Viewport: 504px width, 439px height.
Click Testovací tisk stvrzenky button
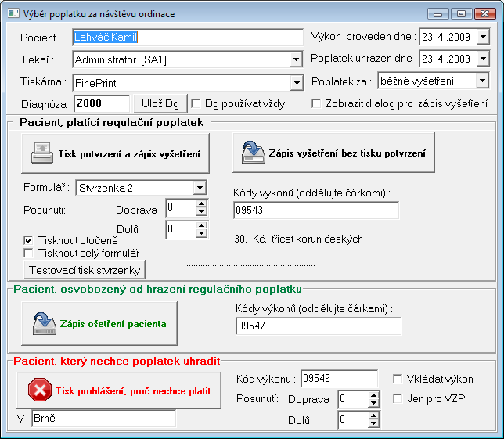coord(85,270)
